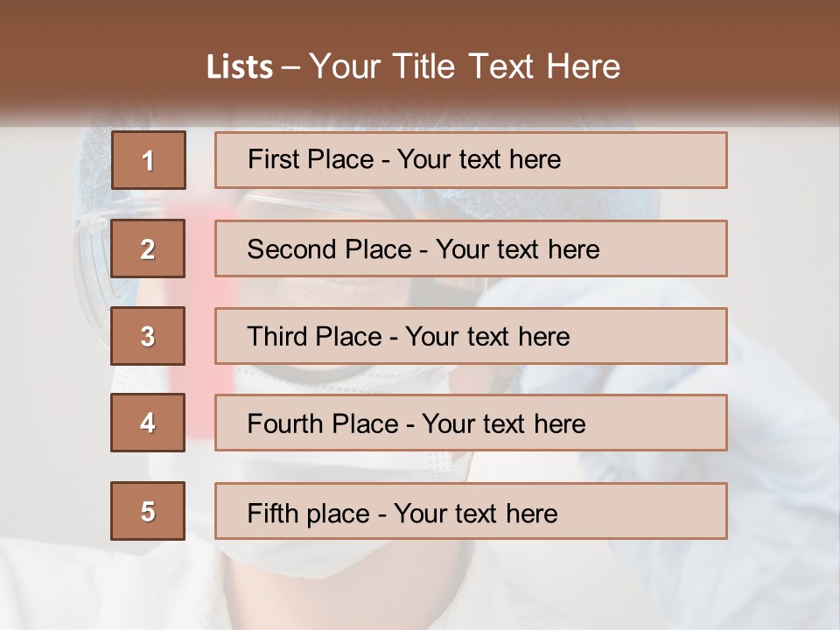Select the number 2 list marker
840x630 pixels.
[148, 248]
